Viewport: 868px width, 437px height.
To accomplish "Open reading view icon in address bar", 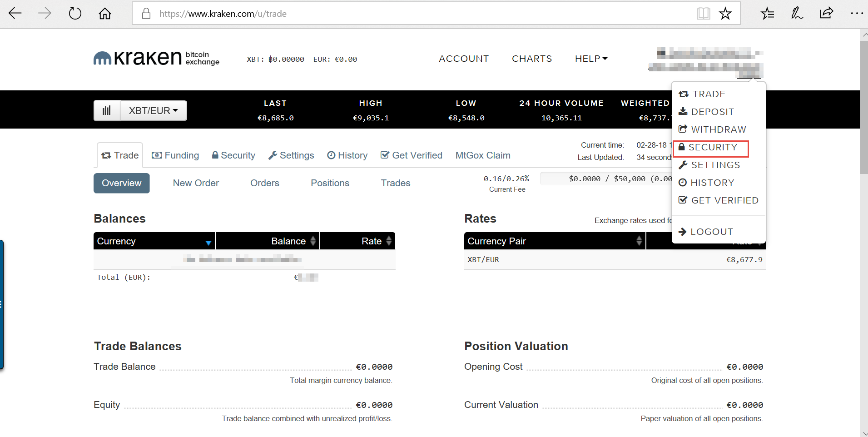I will tap(703, 13).
